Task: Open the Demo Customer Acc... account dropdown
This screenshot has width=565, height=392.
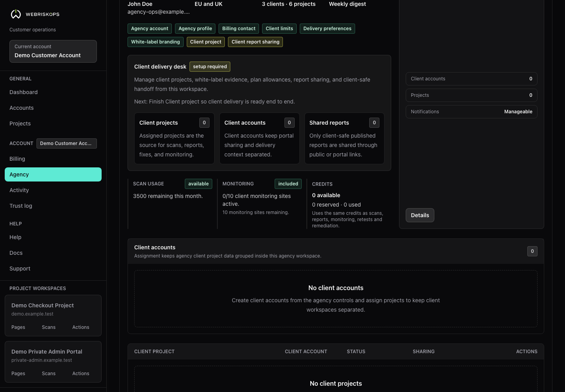Action: pos(67,143)
